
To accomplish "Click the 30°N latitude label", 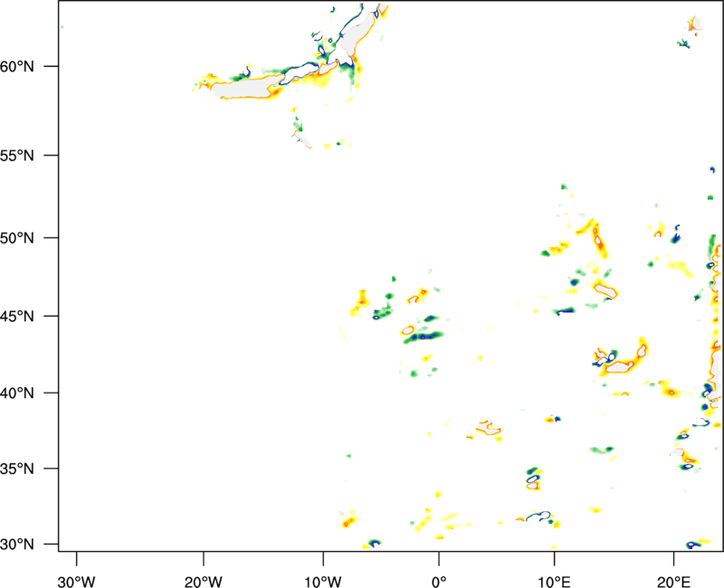I will click(x=17, y=545).
